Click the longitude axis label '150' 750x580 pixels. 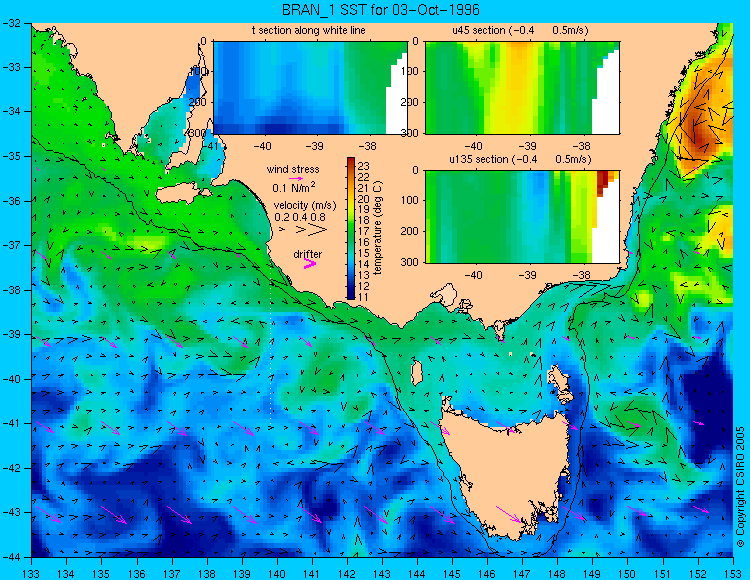628,574
